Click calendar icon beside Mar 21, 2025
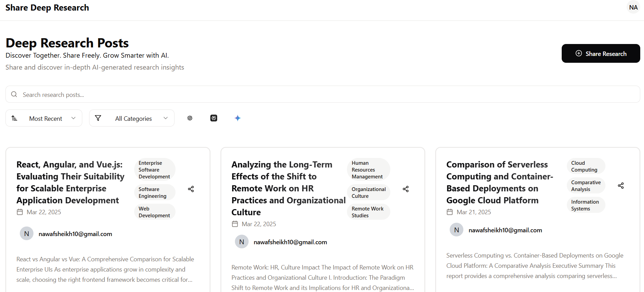Screen dimensions: 644x292 [x=450, y=212]
